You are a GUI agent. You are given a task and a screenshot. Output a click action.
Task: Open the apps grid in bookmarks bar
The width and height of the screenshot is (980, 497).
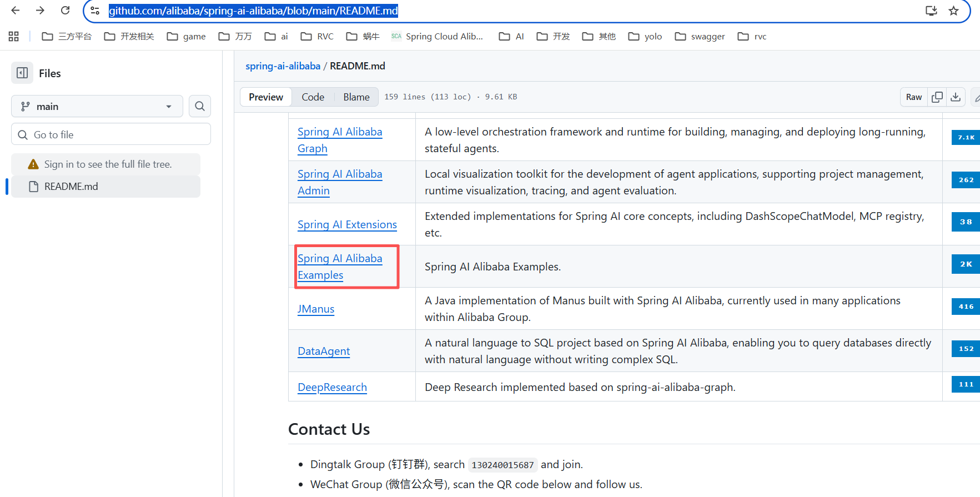point(14,37)
